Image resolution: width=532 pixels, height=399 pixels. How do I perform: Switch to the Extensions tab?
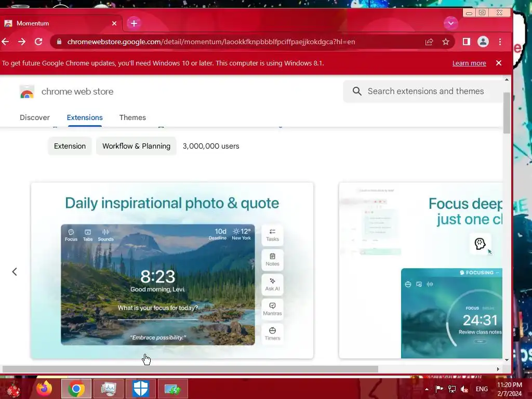point(85,117)
